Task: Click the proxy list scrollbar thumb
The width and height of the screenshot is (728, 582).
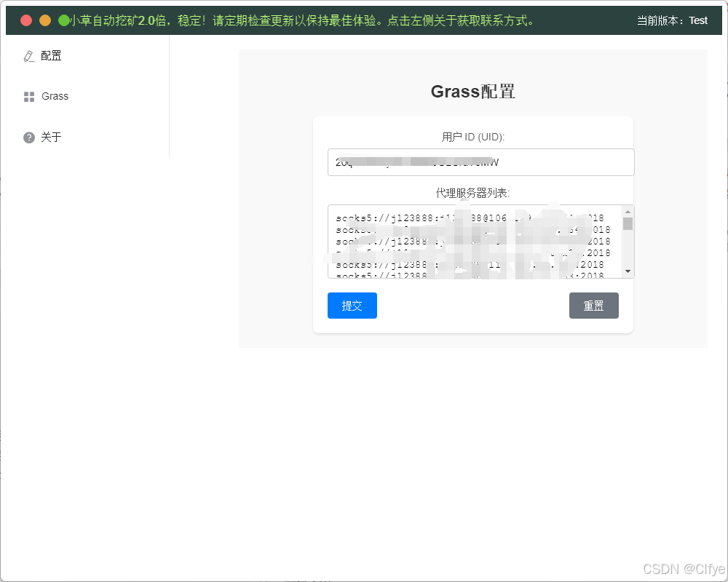Action: tap(628, 223)
